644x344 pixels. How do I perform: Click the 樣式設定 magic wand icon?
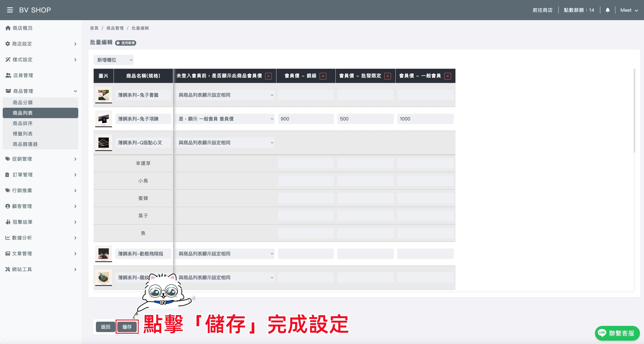tap(8, 59)
